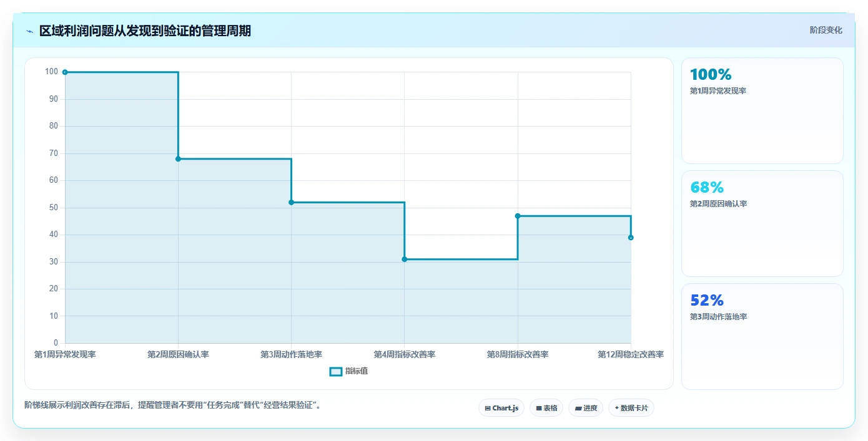Select the 第2周原因确认率 data point at 68
Screen dimensions: 868x441
pos(178,159)
